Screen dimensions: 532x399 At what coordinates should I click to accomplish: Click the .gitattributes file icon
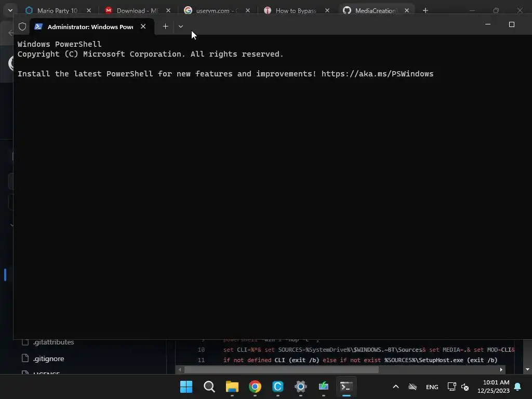click(25, 342)
